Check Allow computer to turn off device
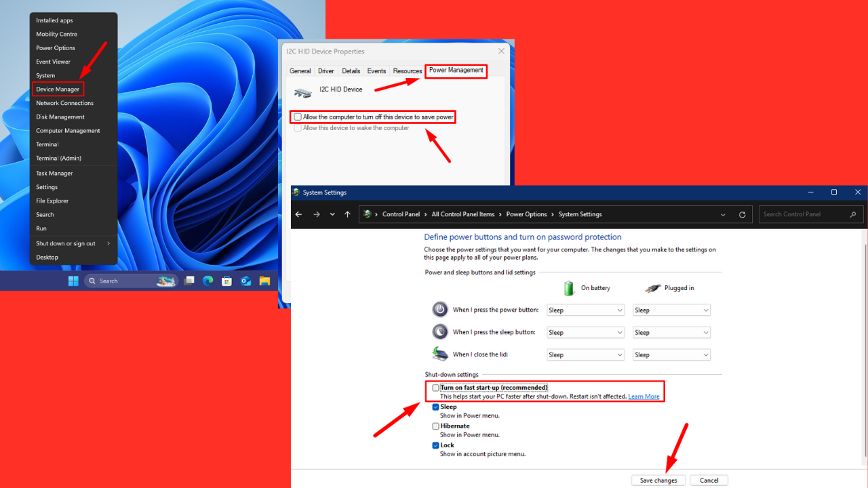 coord(298,117)
